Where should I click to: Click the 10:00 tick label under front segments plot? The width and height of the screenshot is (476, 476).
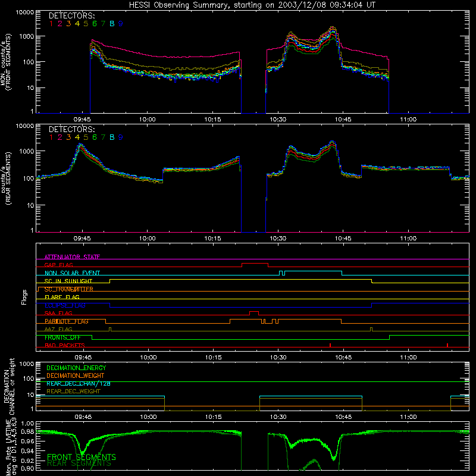147,120
